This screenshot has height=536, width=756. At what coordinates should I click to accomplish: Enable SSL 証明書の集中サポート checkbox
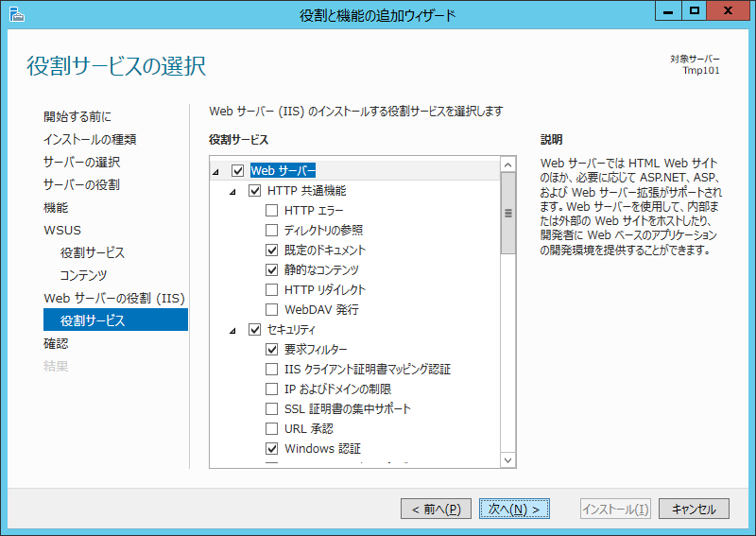click(272, 408)
